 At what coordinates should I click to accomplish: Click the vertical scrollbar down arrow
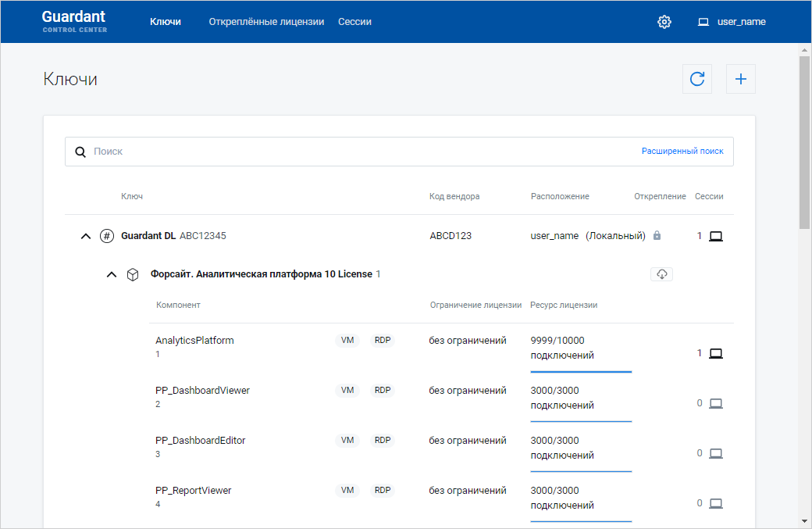pos(804,521)
